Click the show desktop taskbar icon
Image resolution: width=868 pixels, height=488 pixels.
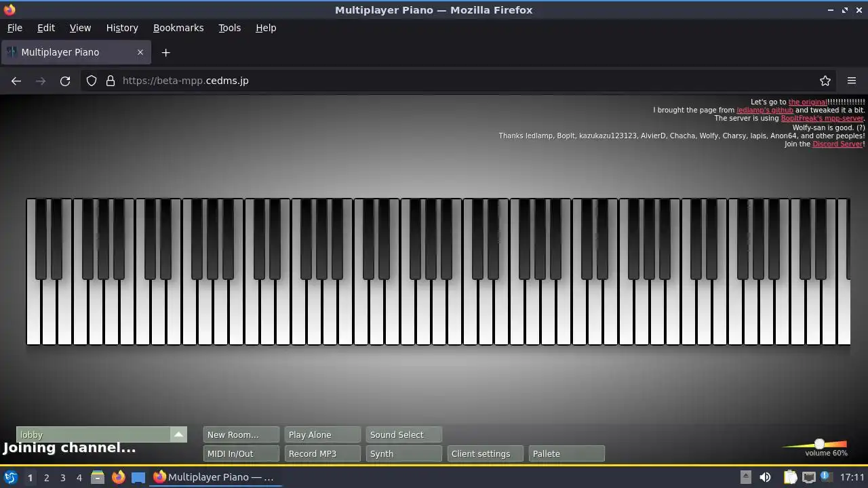click(138, 477)
